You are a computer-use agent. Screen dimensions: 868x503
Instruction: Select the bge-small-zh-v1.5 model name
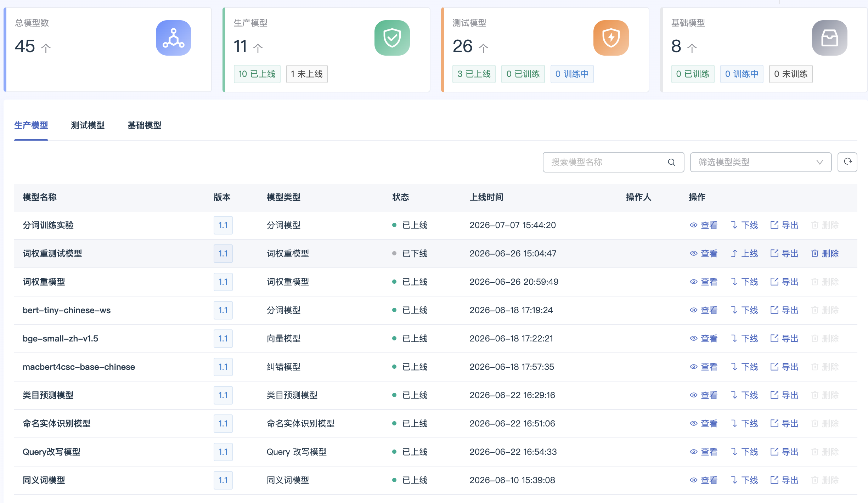[60, 339]
